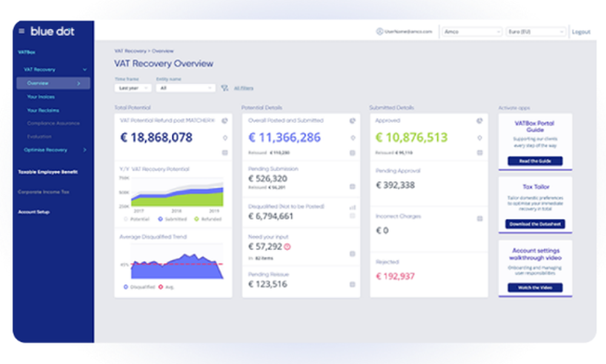Open Compliance Assurance in the sidebar
Screen dimensions: 606x364
click(53, 124)
